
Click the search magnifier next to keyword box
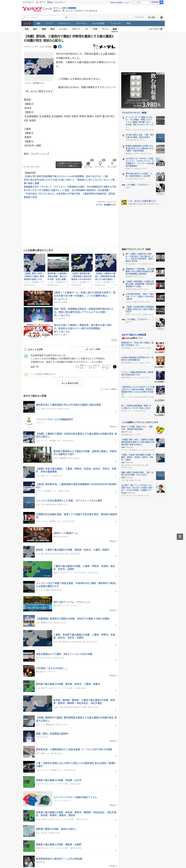(66, 18)
